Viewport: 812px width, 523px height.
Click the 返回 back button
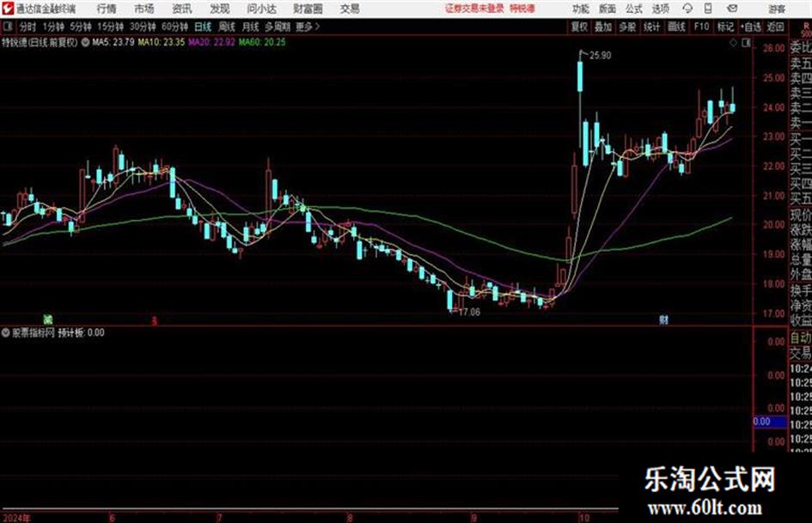[775, 27]
